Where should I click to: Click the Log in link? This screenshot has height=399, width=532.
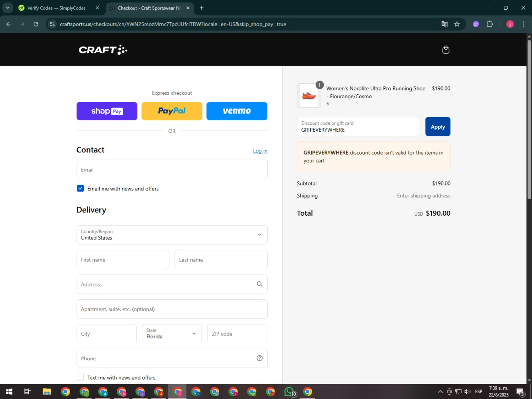coord(260,151)
